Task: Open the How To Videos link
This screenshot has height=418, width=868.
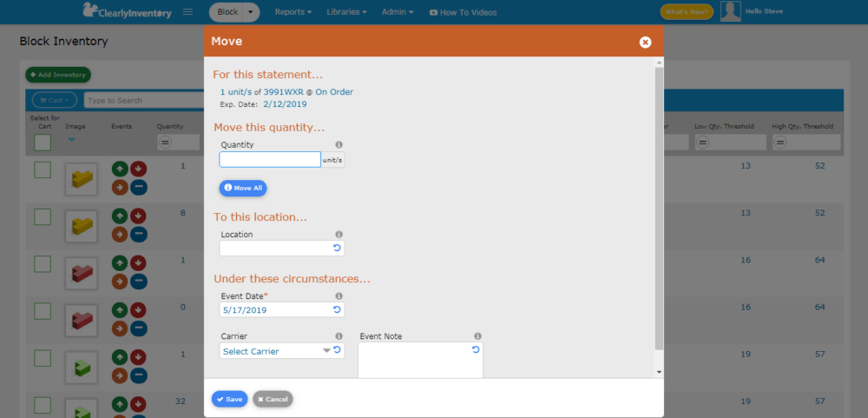Action: (463, 12)
